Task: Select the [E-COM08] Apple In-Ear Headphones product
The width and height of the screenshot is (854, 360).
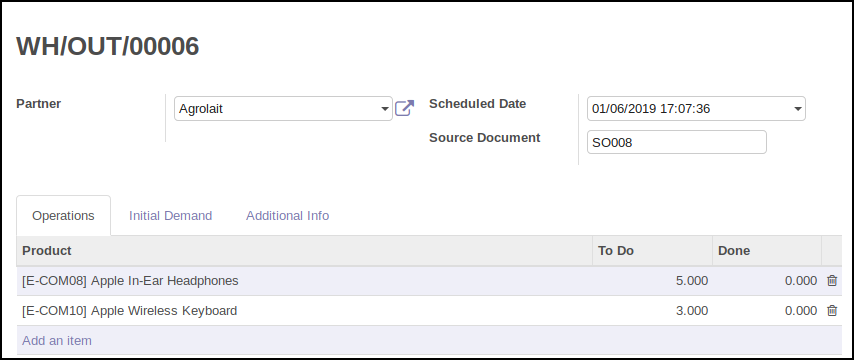Action: pos(130,281)
